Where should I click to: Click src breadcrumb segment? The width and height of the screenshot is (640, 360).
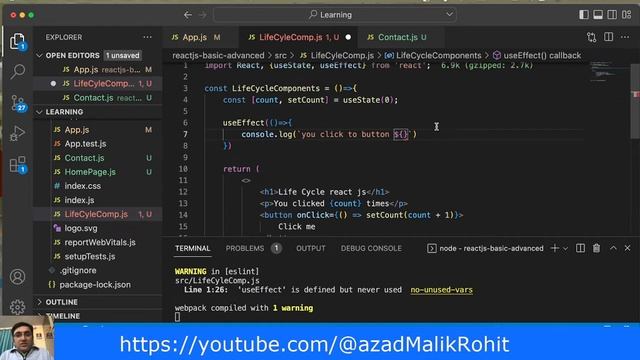tap(280, 56)
